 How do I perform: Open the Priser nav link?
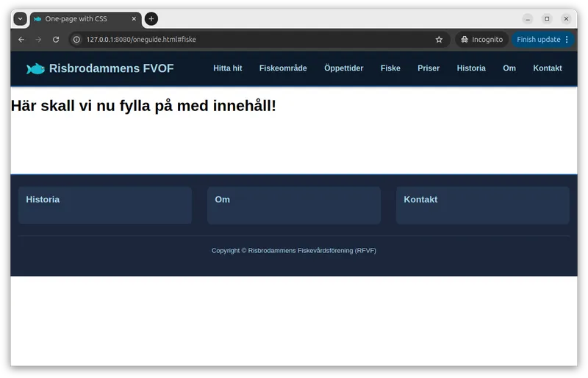pyautogui.click(x=429, y=68)
